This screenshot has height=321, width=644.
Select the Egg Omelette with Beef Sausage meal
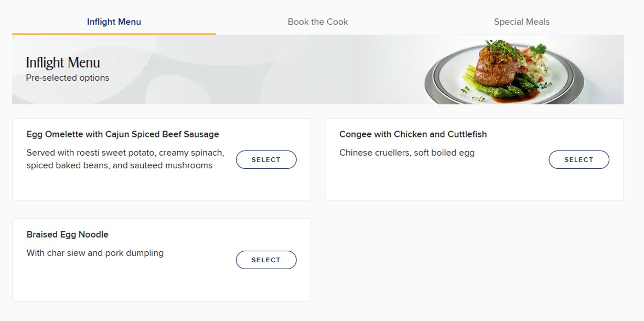266,159
